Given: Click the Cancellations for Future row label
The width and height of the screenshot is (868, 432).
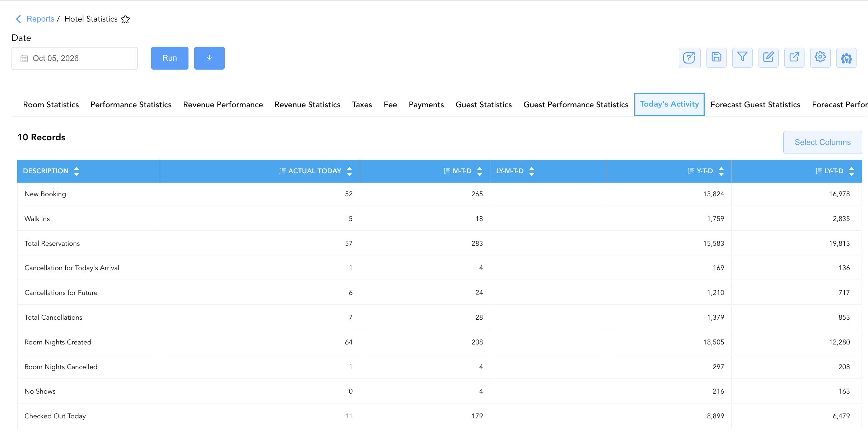Looking at the screenshot, I should coord(61,293).
